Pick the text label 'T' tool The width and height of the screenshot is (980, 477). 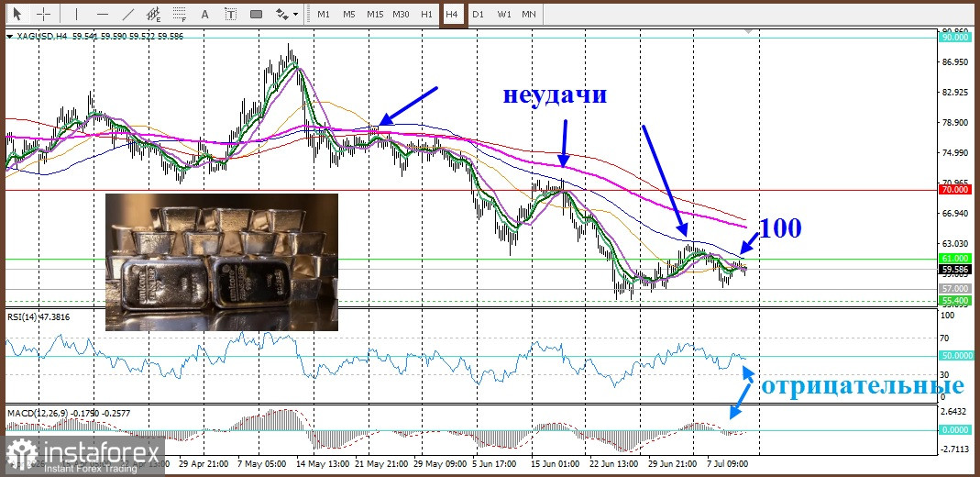pos(230,13)
